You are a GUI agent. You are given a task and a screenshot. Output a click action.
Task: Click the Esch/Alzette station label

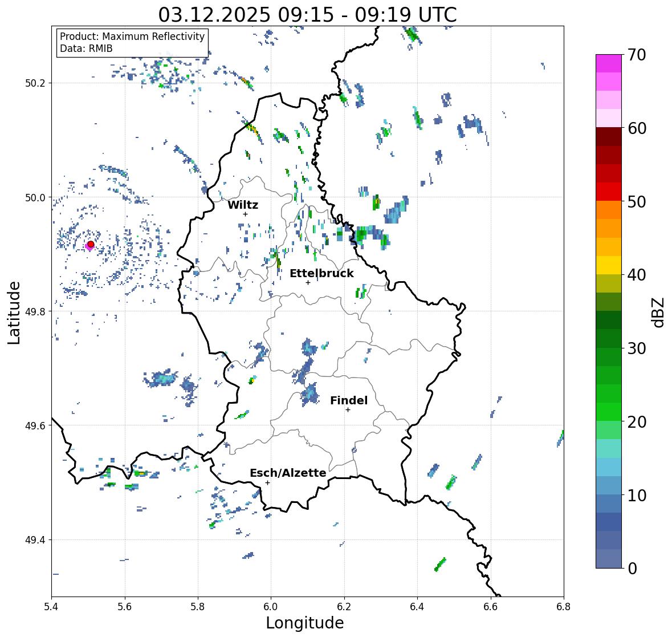(x=288, y=473)
